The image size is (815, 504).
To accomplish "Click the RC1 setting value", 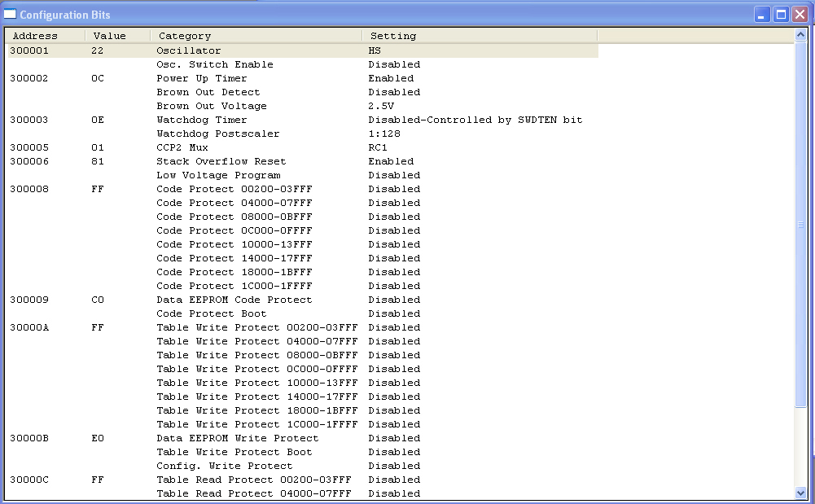I will tap(377, 147).
